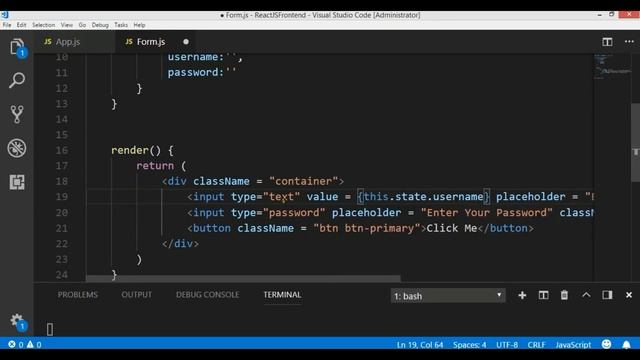Change indentation via Spaces: 4
Screen dimensions: 640x360
(x=469, y=345)
